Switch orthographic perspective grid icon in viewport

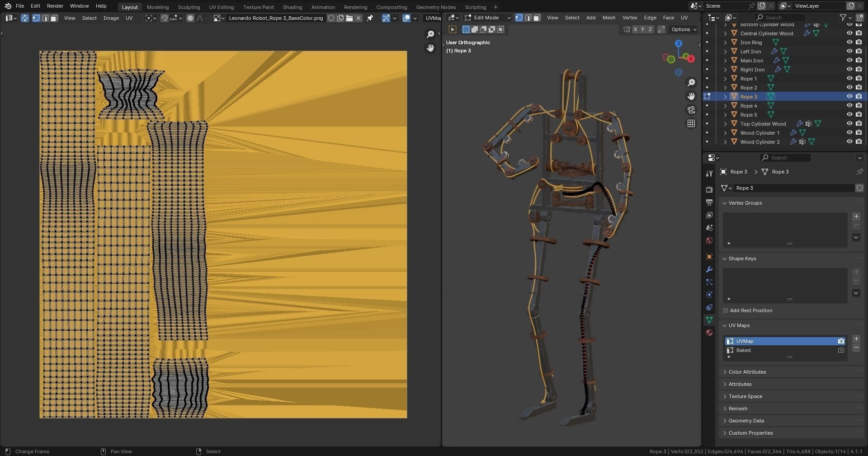(x=691, y=123)
